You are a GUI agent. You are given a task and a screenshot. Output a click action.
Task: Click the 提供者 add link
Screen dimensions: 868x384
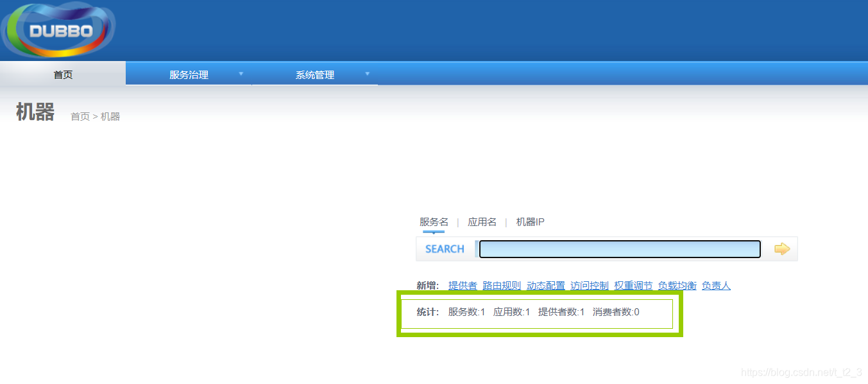(463, 286)
